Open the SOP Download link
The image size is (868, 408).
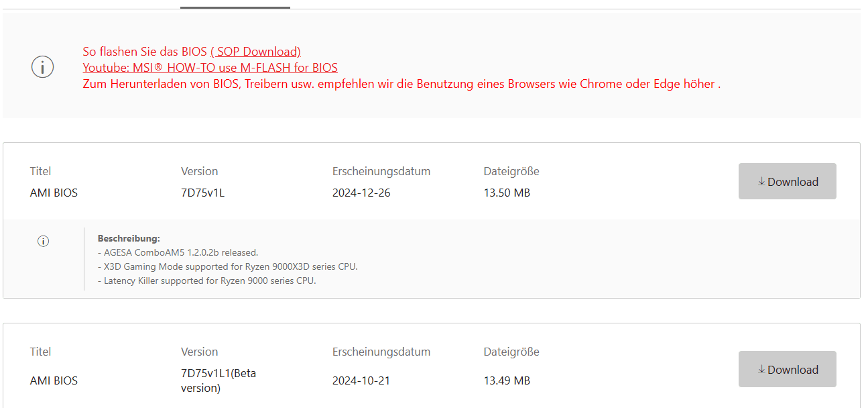(255, 52)
